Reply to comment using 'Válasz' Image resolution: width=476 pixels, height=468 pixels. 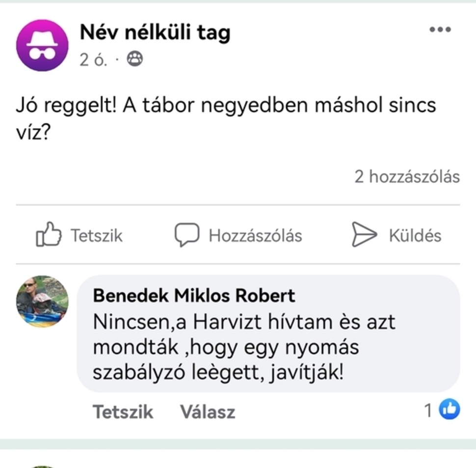pos(207,412)
